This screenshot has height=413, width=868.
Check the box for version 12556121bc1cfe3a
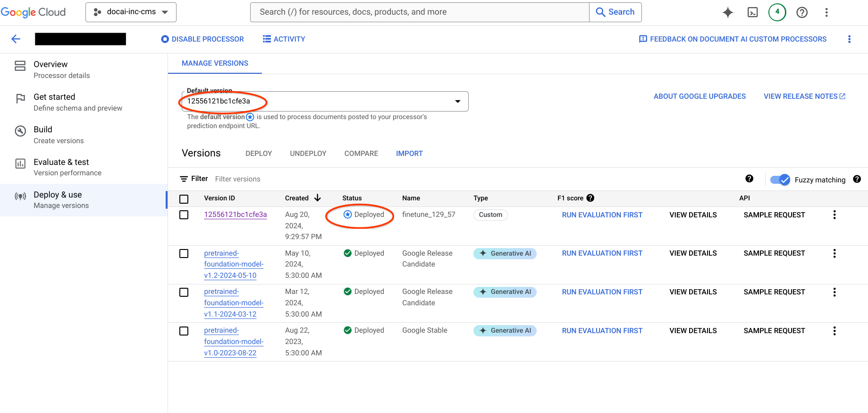(x=184, y=215)
